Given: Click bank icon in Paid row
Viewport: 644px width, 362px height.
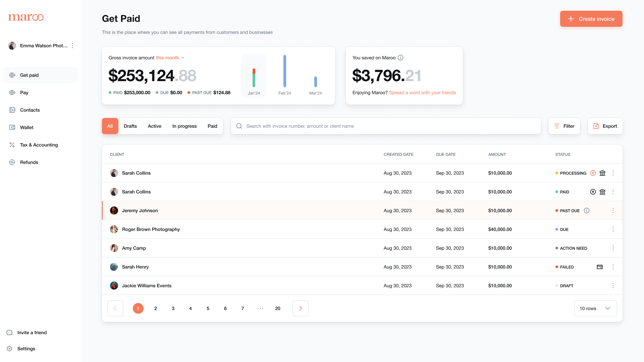Looking at the screenshot, I should (602, 192).
